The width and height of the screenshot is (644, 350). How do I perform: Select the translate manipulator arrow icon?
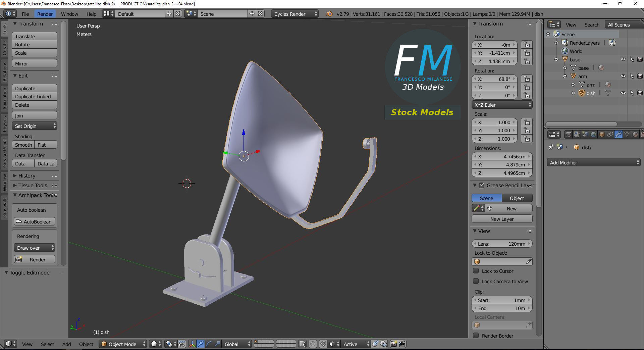click(x=200, y=344)
